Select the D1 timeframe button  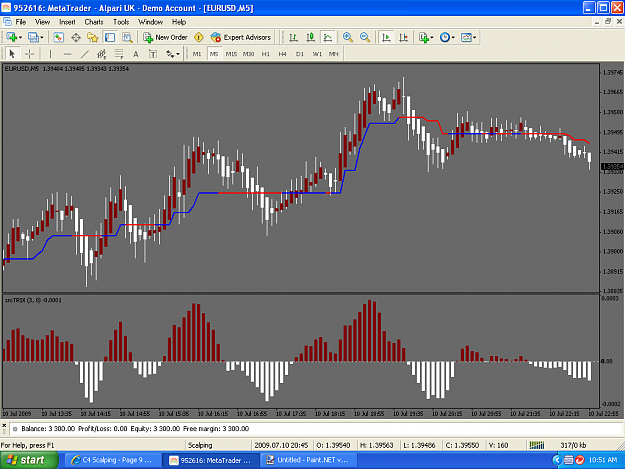(300, 54)
